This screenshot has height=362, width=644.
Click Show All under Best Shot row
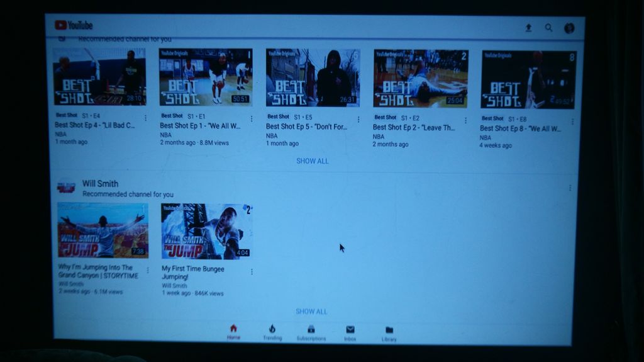coord(313,161)
